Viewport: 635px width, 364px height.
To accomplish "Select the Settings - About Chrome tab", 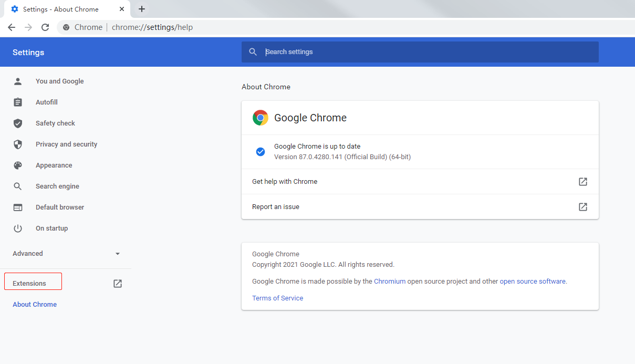I will [x=66, y=9].
